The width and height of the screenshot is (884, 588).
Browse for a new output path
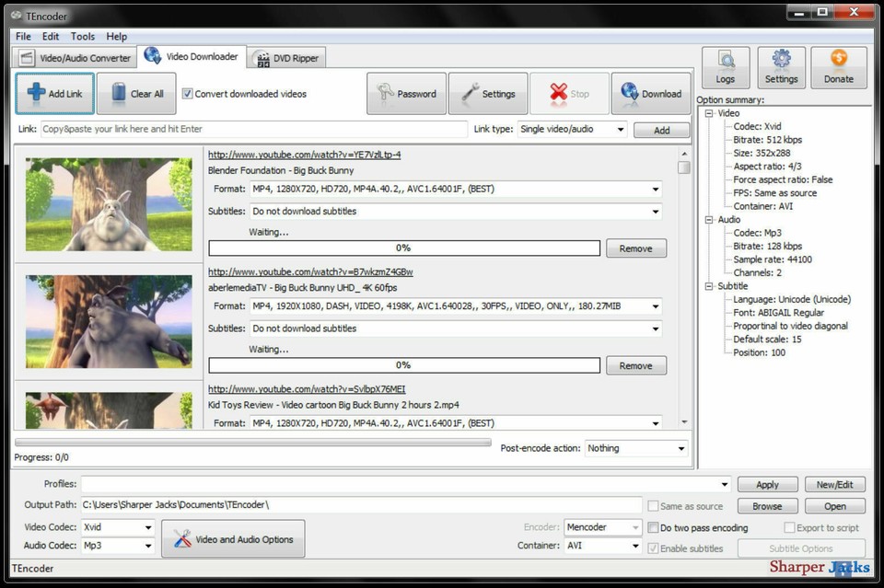click(767, 505)
